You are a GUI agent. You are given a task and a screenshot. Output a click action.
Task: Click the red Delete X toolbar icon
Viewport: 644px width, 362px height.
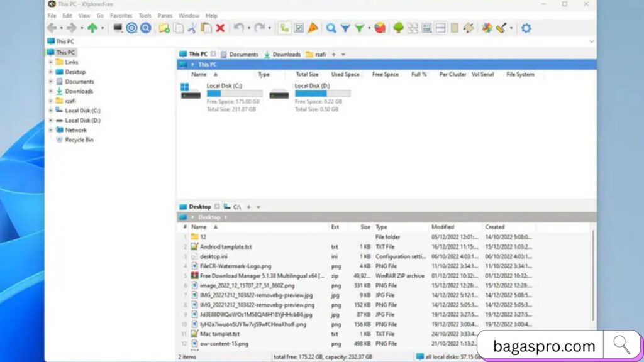[220, 28]
